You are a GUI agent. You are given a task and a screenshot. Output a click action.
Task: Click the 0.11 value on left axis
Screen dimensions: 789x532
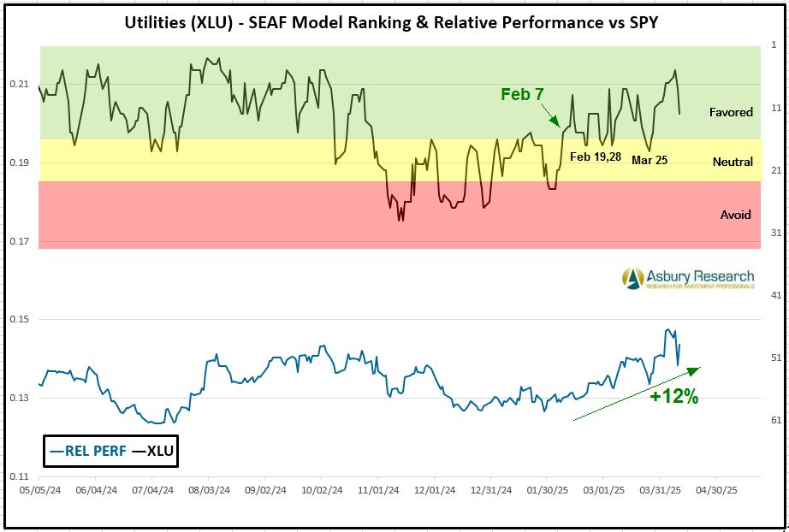click(21, 476)
